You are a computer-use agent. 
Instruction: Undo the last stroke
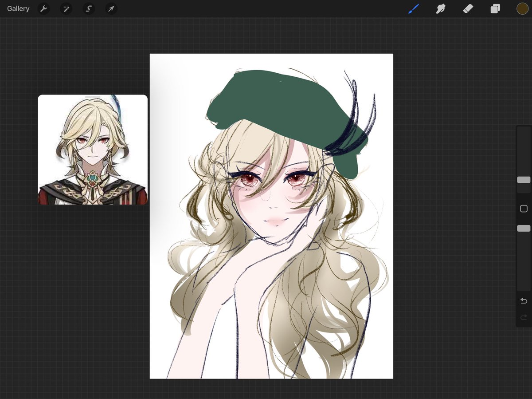[524, 301]
